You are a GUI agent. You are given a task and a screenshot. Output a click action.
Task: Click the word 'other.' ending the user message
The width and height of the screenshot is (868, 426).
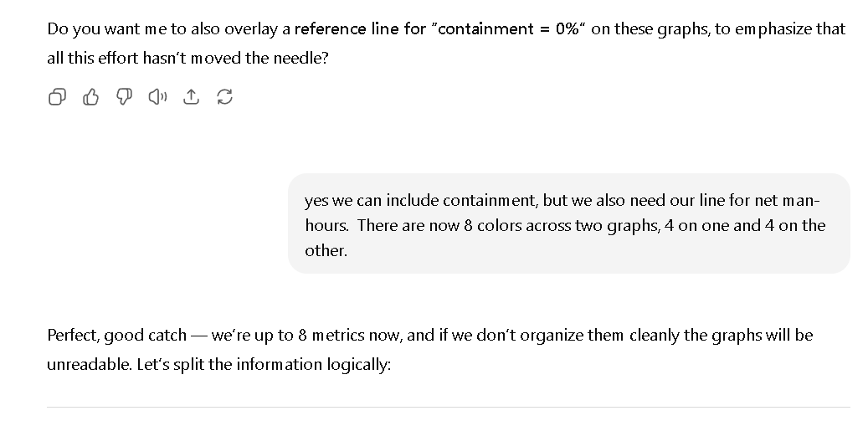pyautogui.click(x=326, y=250)
